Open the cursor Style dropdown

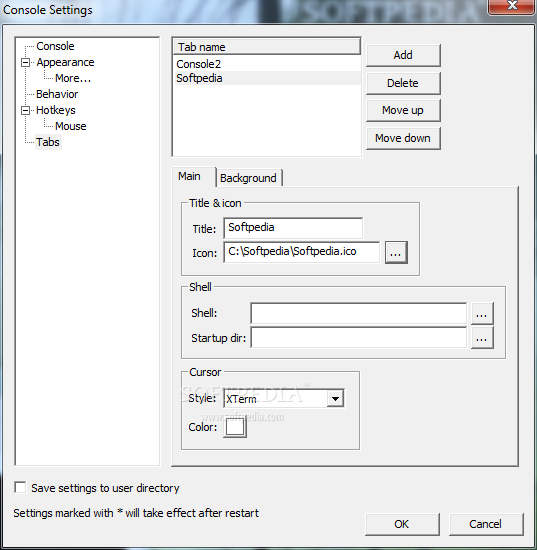[335, 398]
